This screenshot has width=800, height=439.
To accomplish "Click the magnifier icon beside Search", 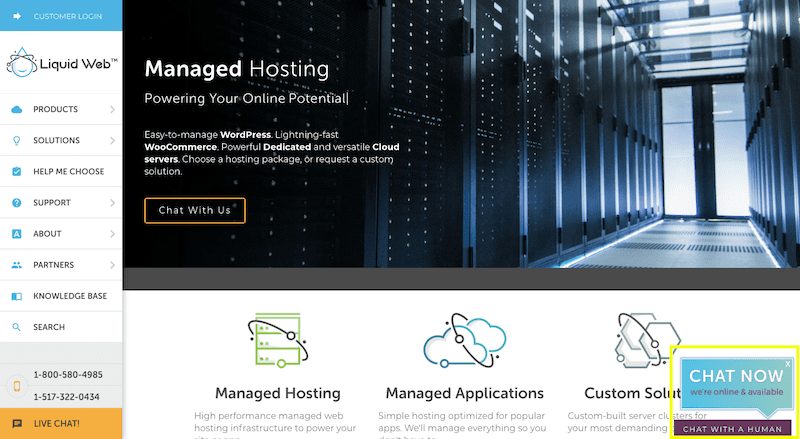I will (17, 327).
